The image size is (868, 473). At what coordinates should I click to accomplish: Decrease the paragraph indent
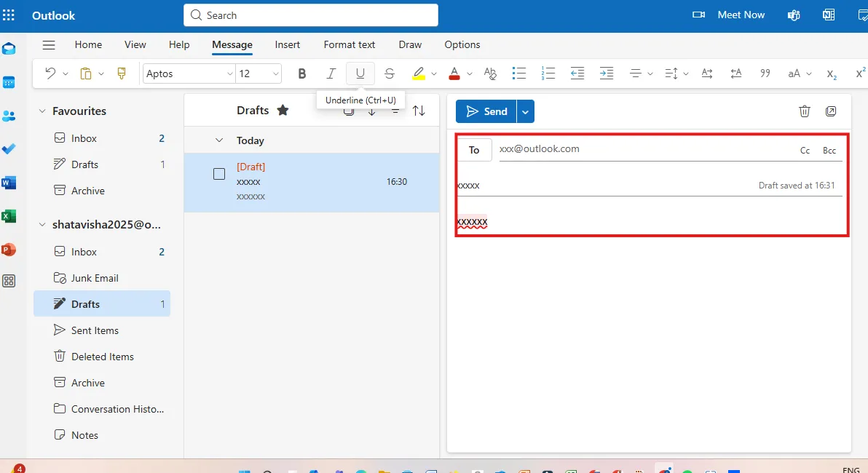[x=577, y=73]
